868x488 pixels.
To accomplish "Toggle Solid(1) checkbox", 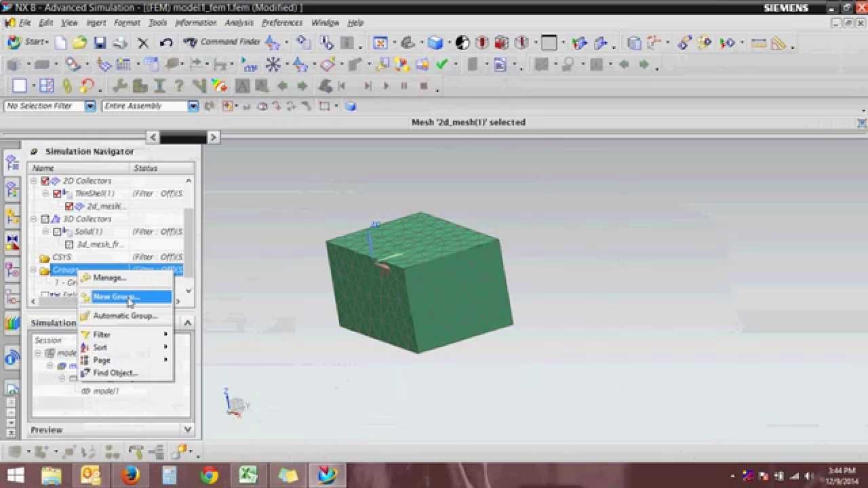I will tap(57, 232).
